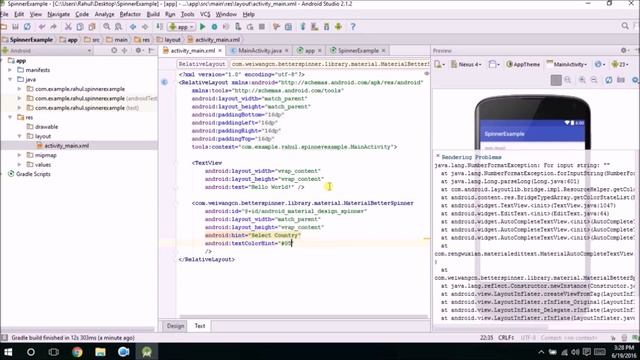Click the navigate Forward arrow icon
The height and width of the screenshot is (360, 640).
pos(145,27)
